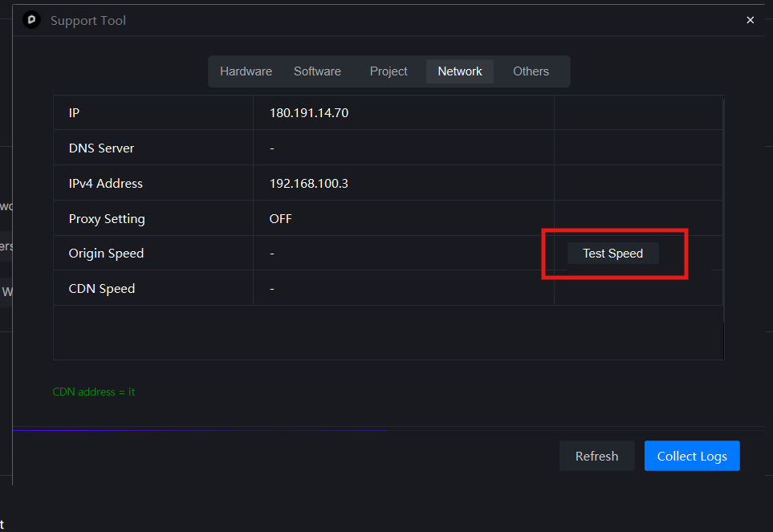Click the Origin Speed row label
773x532 pixels.
(106, 254)
